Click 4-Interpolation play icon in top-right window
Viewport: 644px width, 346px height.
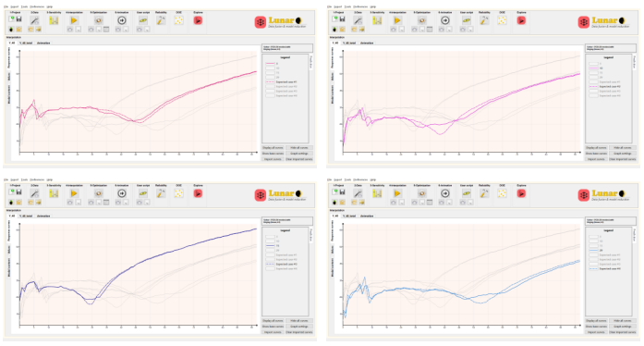397,20
